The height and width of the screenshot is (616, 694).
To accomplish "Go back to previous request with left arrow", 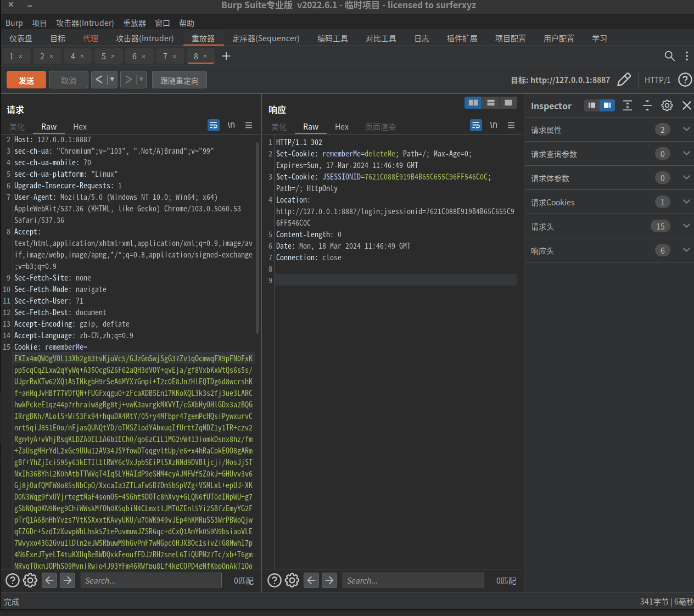I will [99, 80].
